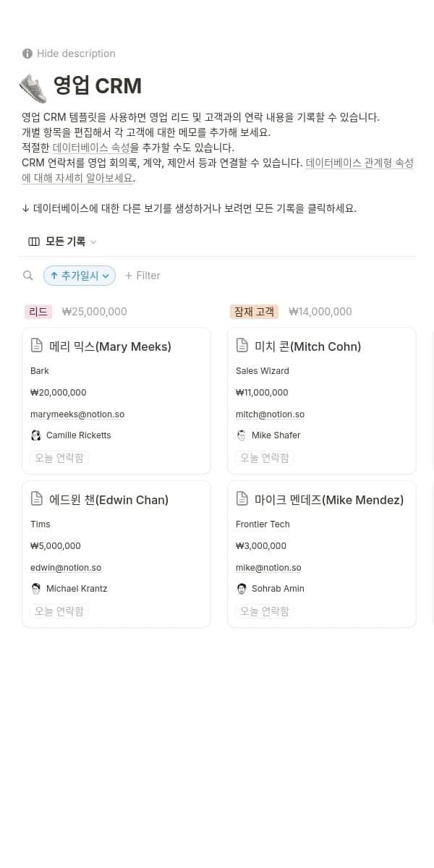Screen dimensions: 434x868
Task: Click the sneaker page icon
Action: pyautogui.click(x=33, y=87)
